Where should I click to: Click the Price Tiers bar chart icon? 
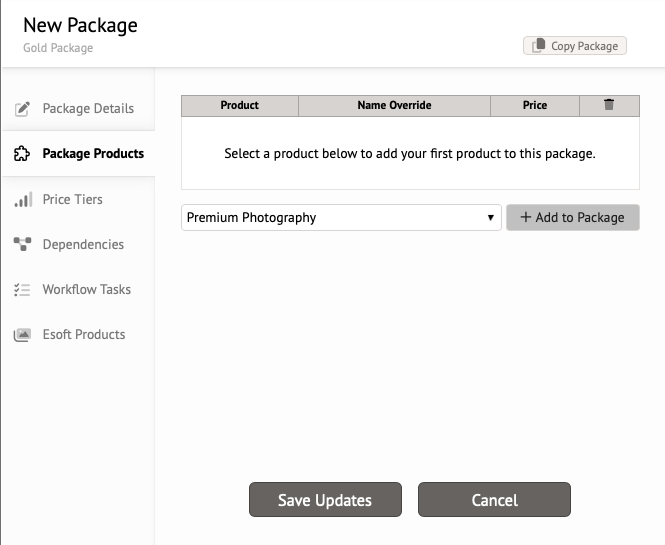23,199
